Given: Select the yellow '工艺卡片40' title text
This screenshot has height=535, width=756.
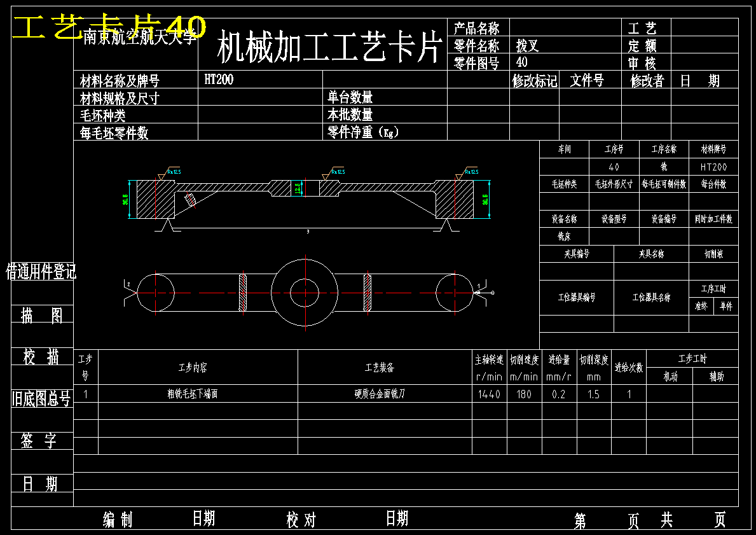Looking at the screenshot, I should 109,27.
